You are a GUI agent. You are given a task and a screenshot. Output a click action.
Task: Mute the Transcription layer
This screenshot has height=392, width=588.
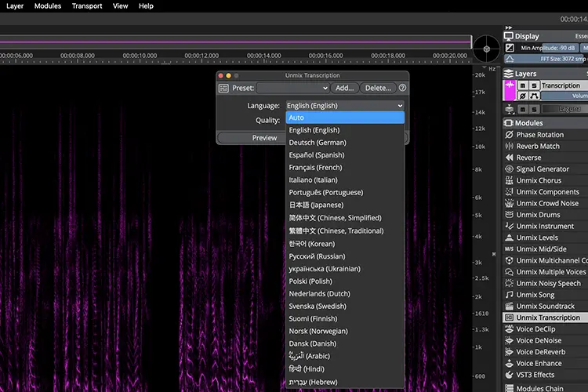tap(523, 85)
